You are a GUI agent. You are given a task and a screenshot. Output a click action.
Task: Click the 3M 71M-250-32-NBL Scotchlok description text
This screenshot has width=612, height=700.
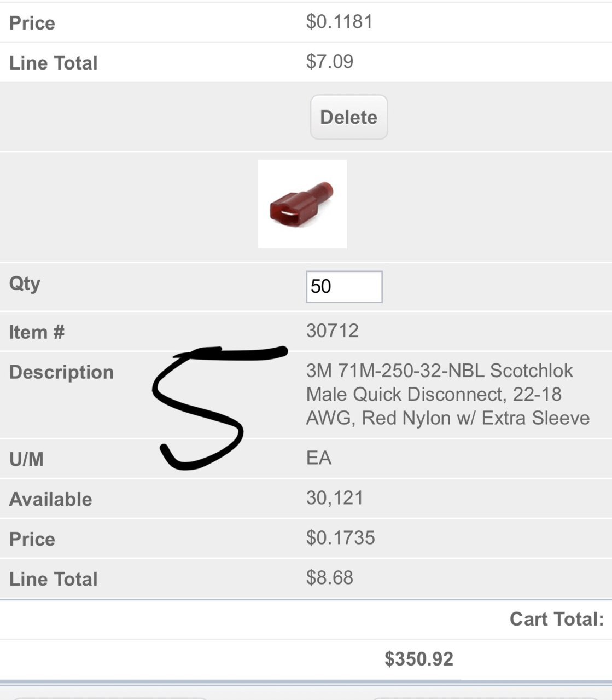448,394
